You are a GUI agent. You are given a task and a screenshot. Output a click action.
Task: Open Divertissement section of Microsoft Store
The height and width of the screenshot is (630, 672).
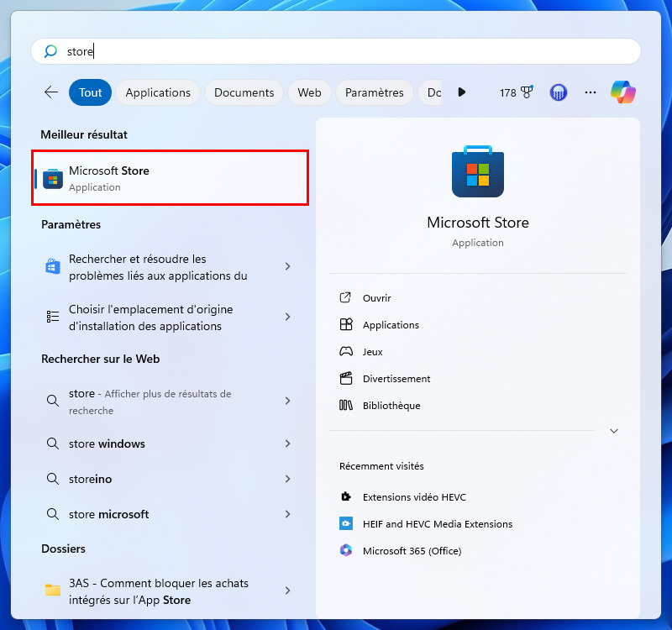point(396,379)
